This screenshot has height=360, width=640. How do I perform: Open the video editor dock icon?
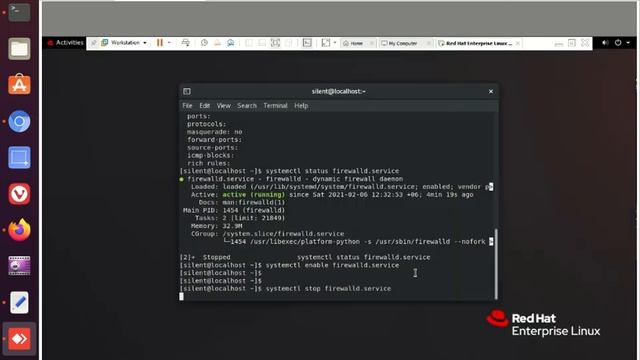tap(19, 266)
